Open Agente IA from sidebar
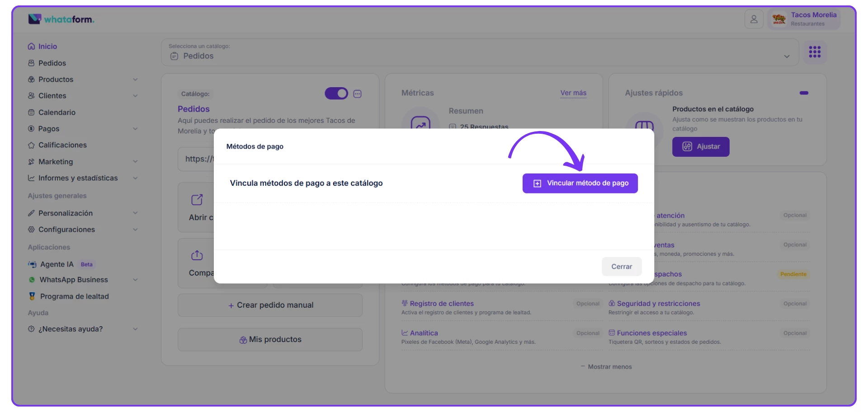 coord(57,264)
